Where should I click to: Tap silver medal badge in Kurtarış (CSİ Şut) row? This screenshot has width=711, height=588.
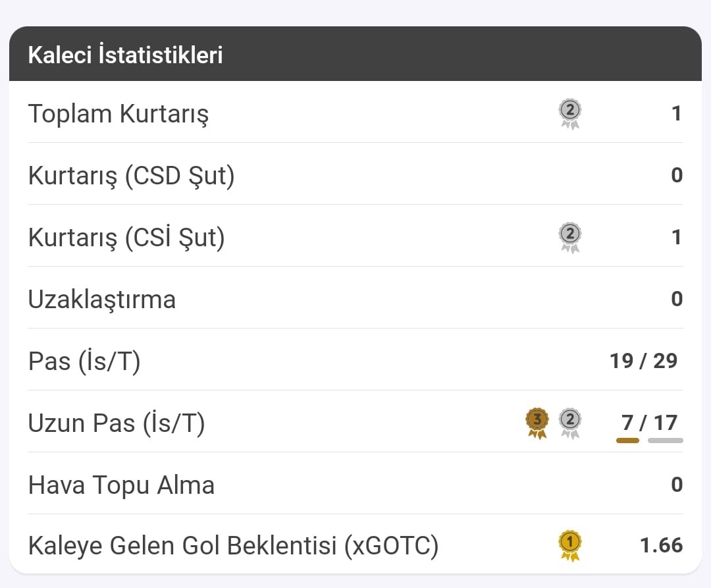pyautogui.click(x=570, y=238)
